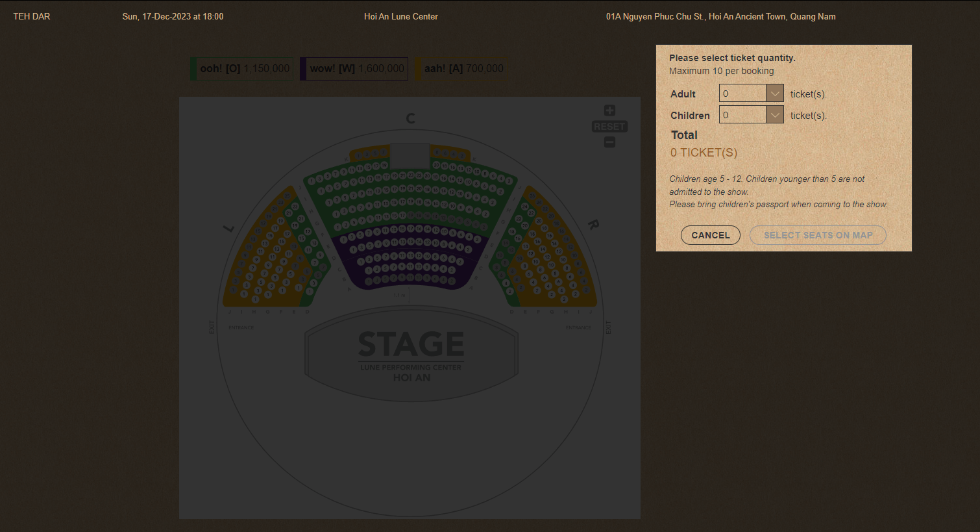Click the STAGE label on seat map
This screenshot has width=980, height=532.
[411, 344]
